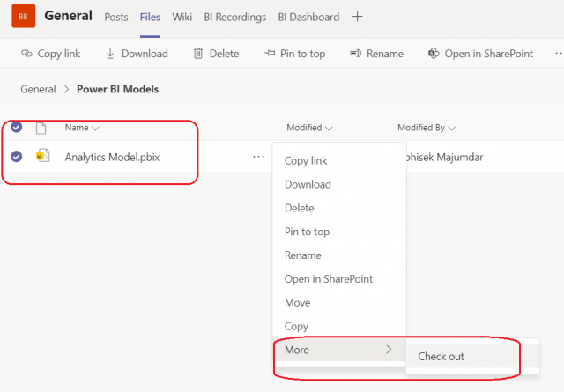Viewport: 564px width, 392px height.
Task: Expand the Name column sort dropdown
Action: (x=95, y=129)
